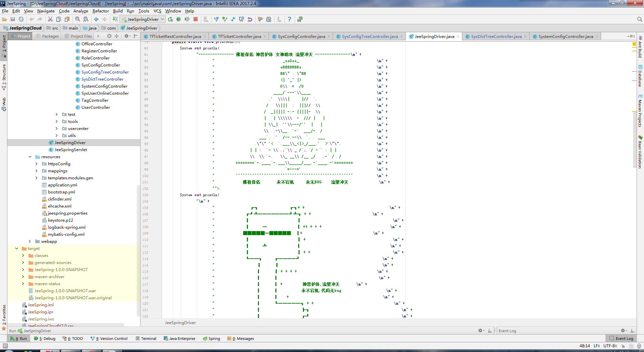The width and height of the screenshot is (644, 352).
Task: Switch to SysConfigController.java tab
Action: (301, 37)
